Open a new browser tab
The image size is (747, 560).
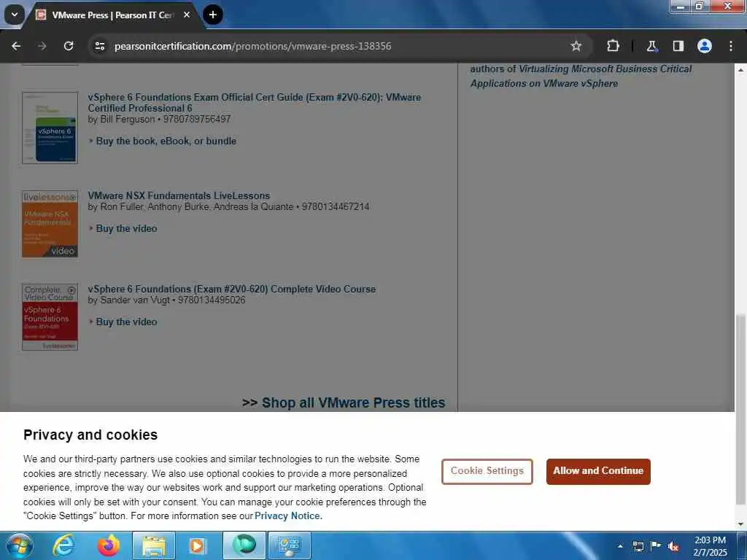pos(213,15)
